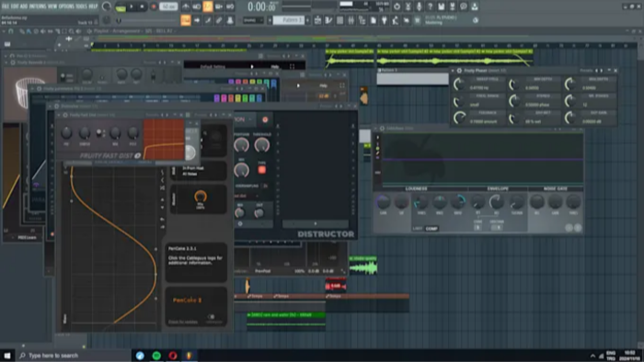Click the tempo tapper icon
Screen dimensions: 644x362
click(395, 20)
